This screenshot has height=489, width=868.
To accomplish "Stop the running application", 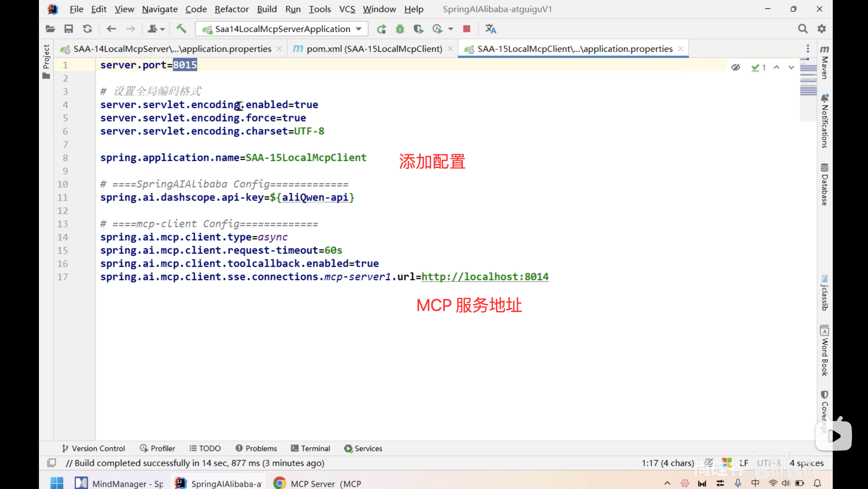I will [467, 29].
